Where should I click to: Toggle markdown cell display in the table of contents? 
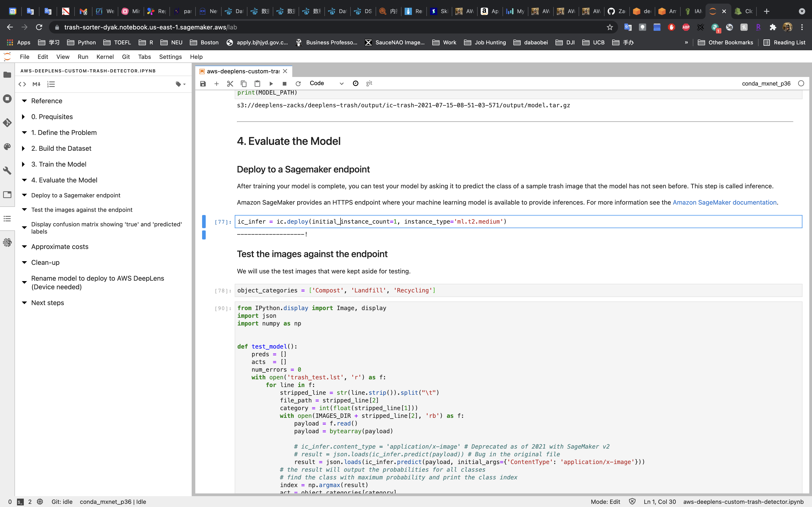[36, 84]
